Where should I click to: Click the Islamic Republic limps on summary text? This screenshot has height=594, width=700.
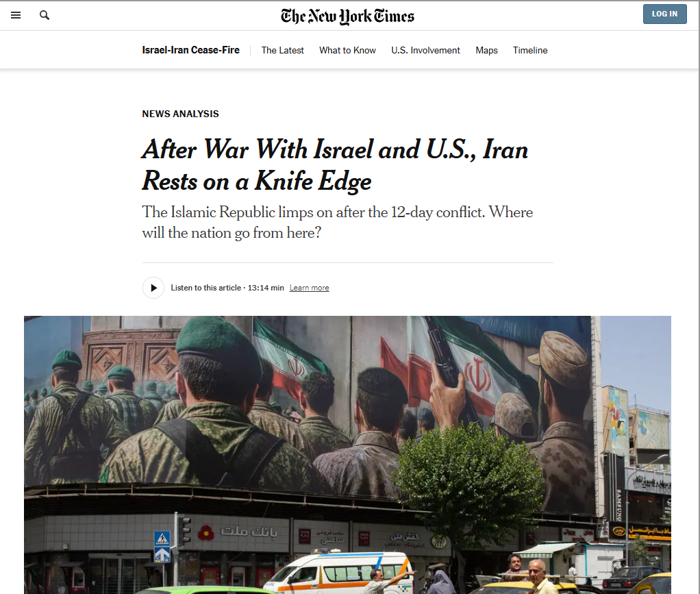click(338, 223)
